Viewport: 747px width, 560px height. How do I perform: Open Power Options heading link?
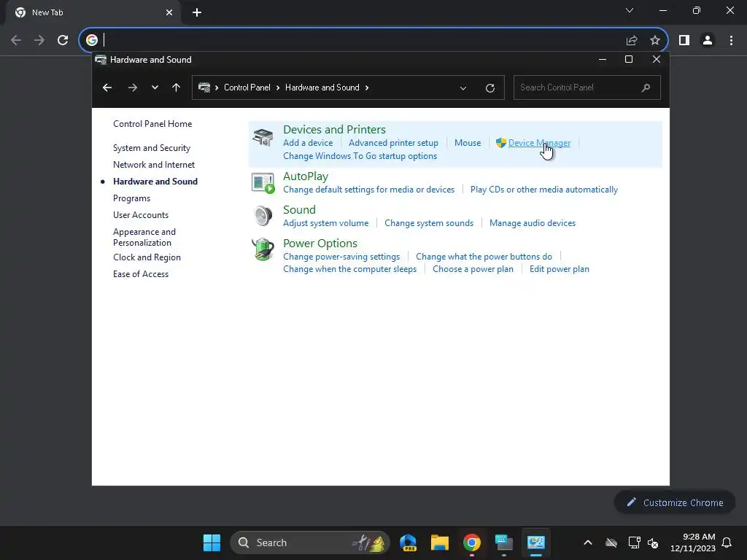click(320, 244)
